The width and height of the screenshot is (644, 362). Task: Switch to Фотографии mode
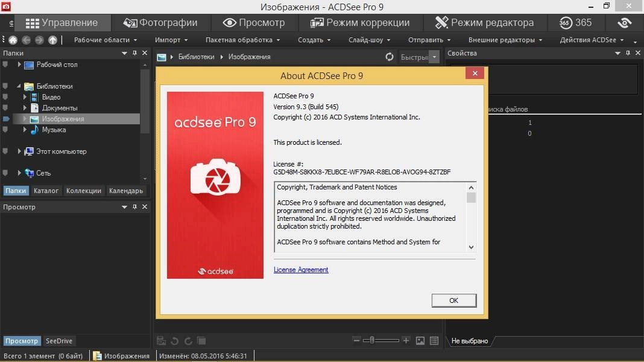(x=160, y=22)
